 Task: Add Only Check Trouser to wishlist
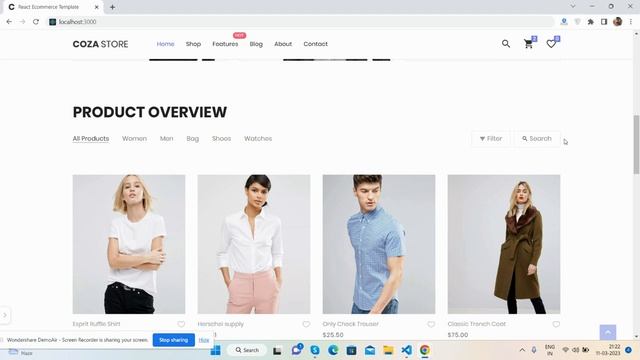click(431, 324)
